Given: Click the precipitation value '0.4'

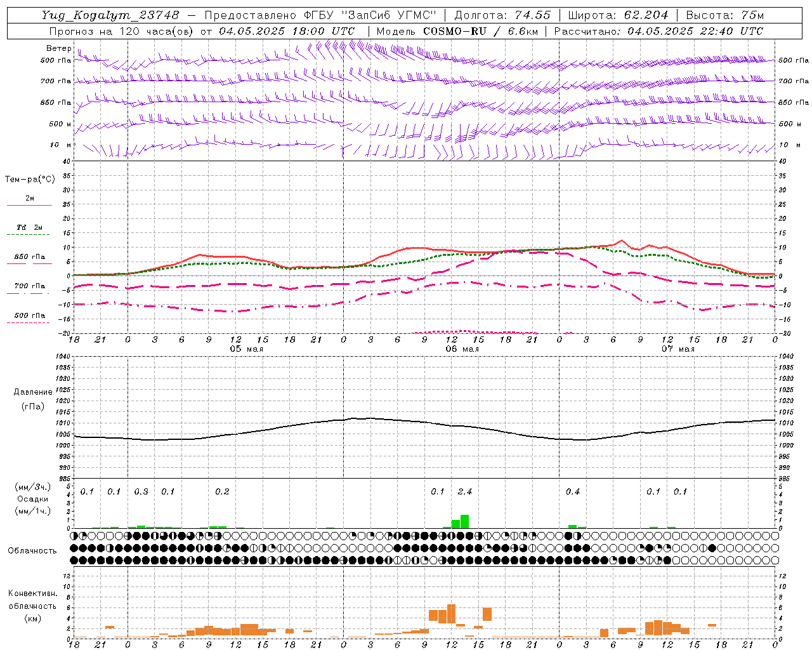Looking at the screenshot, I should point(572,492).
